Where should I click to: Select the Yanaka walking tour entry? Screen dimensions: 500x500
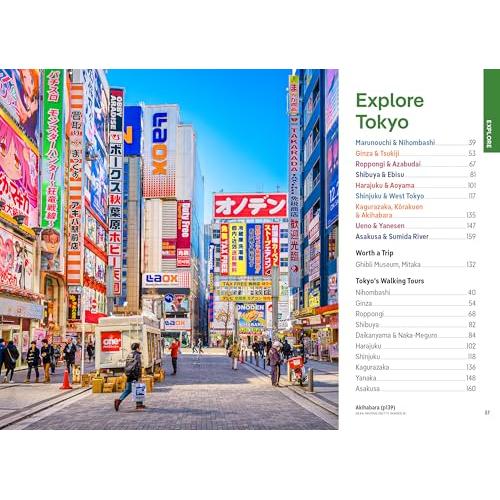(x=415, y=378)
